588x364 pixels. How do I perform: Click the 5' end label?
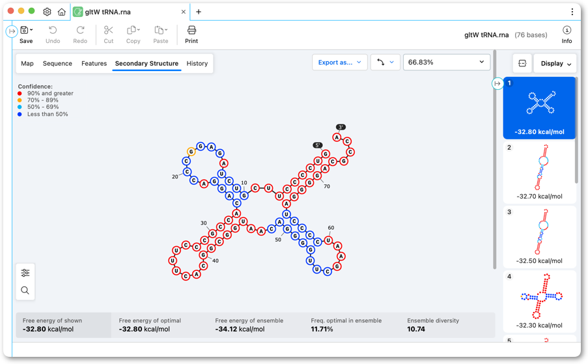pyautogui.click(x=317, y=145)
